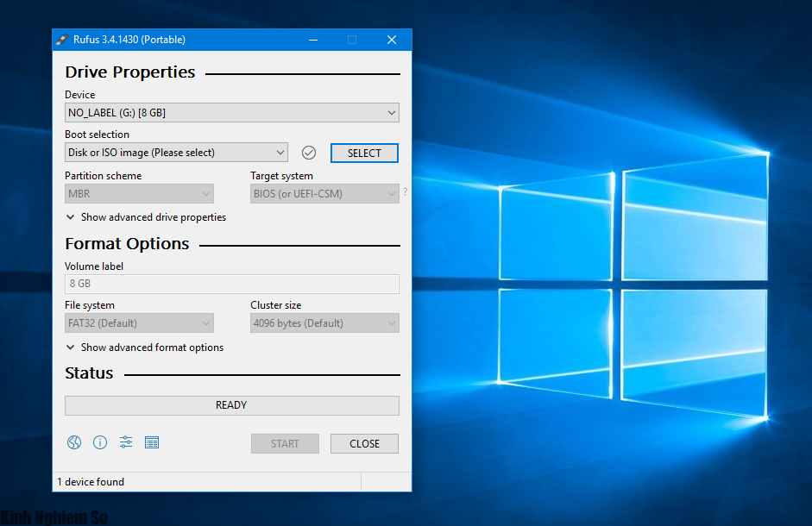Open the Cluster size dropdown
This screenshot has width=812, height=526.
(x=324, y=323)
